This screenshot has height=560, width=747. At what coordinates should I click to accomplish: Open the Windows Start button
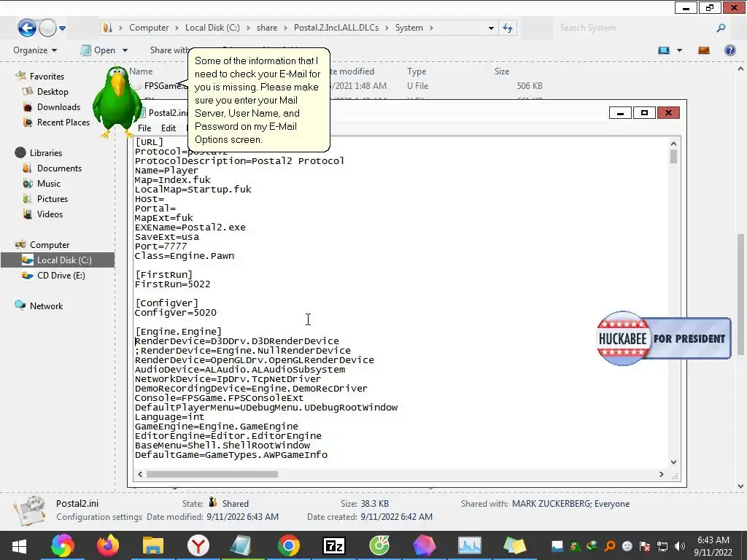coord(19,545)
